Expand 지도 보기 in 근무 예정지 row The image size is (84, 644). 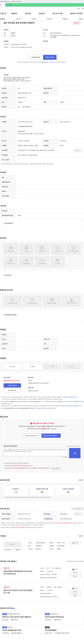pyautogui.click(x=78, y=150)
